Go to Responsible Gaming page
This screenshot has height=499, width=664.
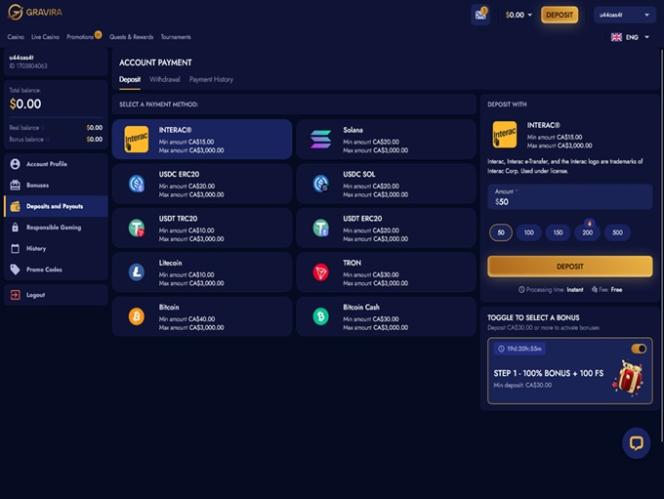[x=55, y=227]
